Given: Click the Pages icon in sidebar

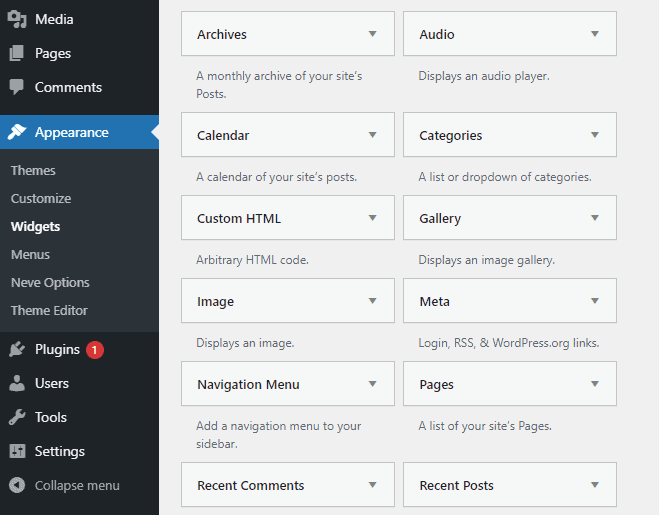Looking at the screenshot, I should pos(17,53).
